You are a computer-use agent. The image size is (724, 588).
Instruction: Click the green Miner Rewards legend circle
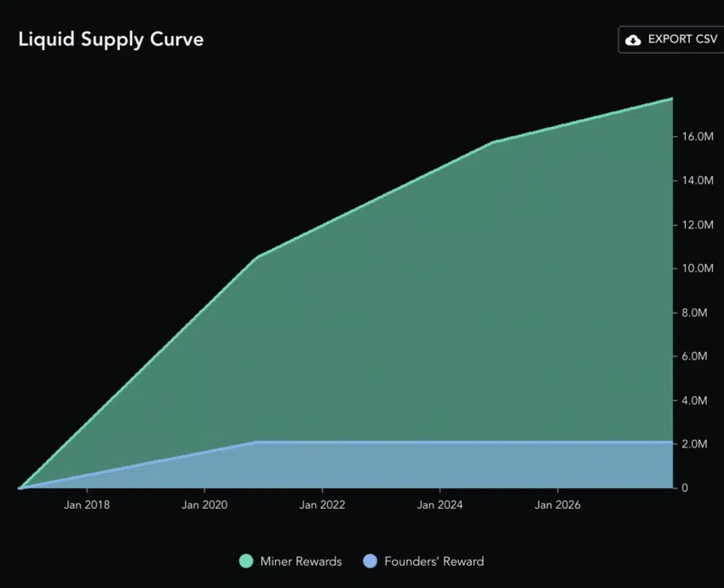click(246, 562)
